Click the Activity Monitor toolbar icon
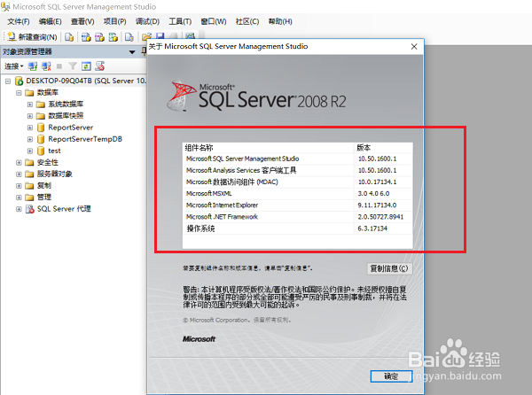532x395 pixels. 190,36
